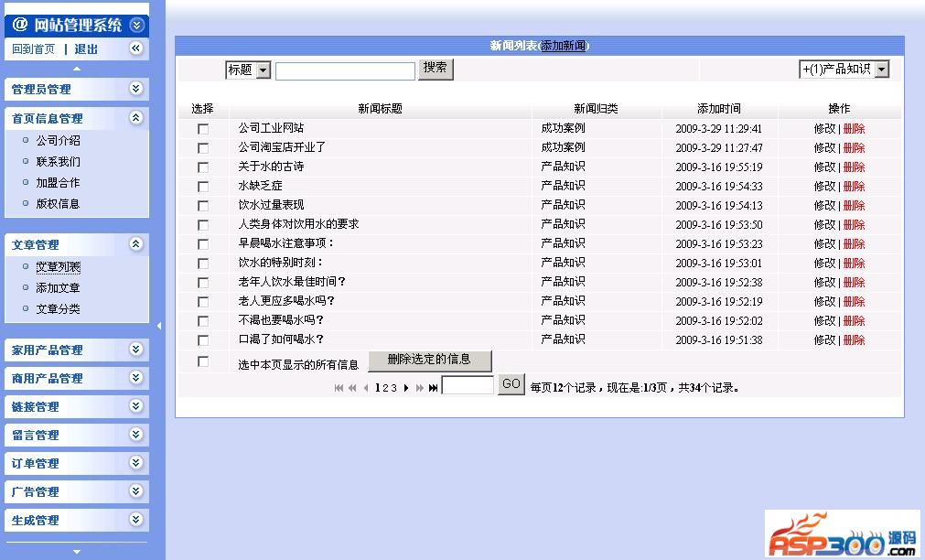Click the last-page pagination arrow icon
The image size is (925, 560).
click(433, 388)
